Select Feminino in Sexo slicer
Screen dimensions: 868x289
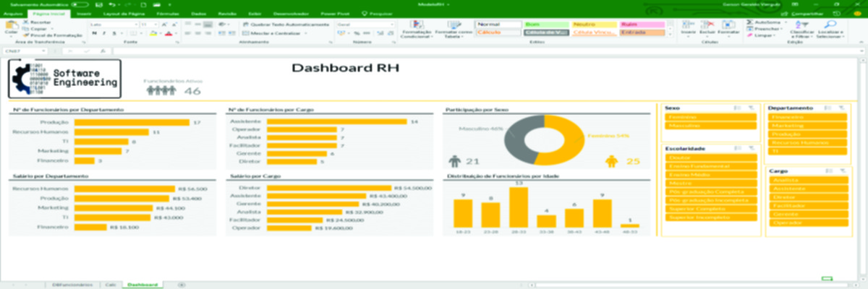pyautogui.click(x=710, y=116)
